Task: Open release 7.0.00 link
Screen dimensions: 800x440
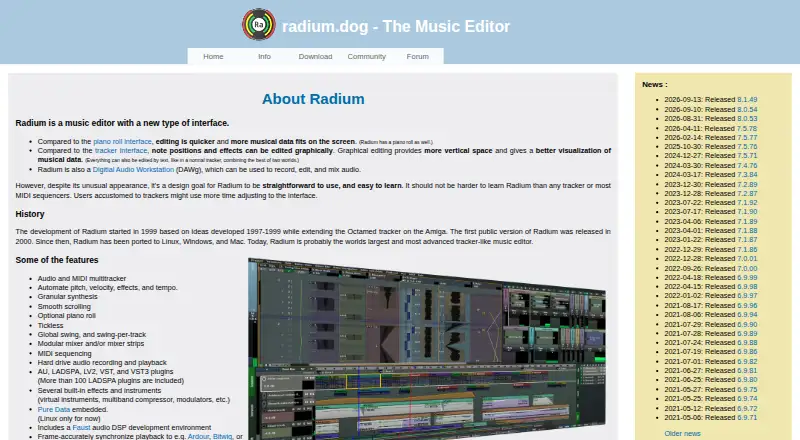Action: pos(747,268)
